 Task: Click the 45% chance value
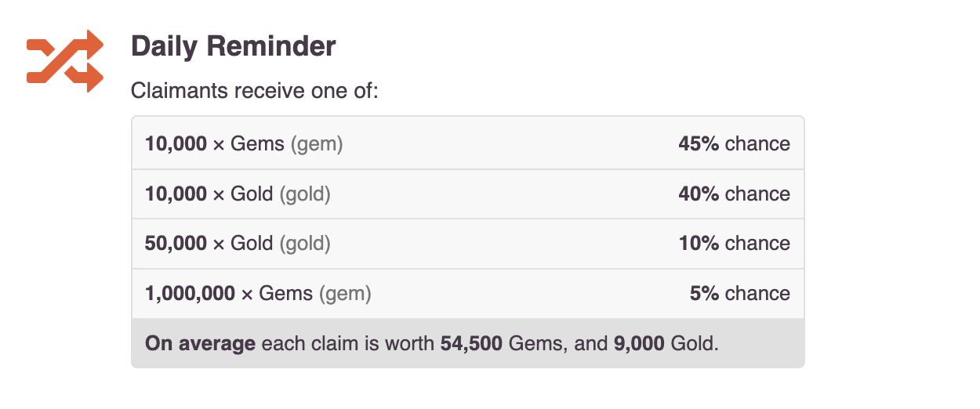pos(734,144)
